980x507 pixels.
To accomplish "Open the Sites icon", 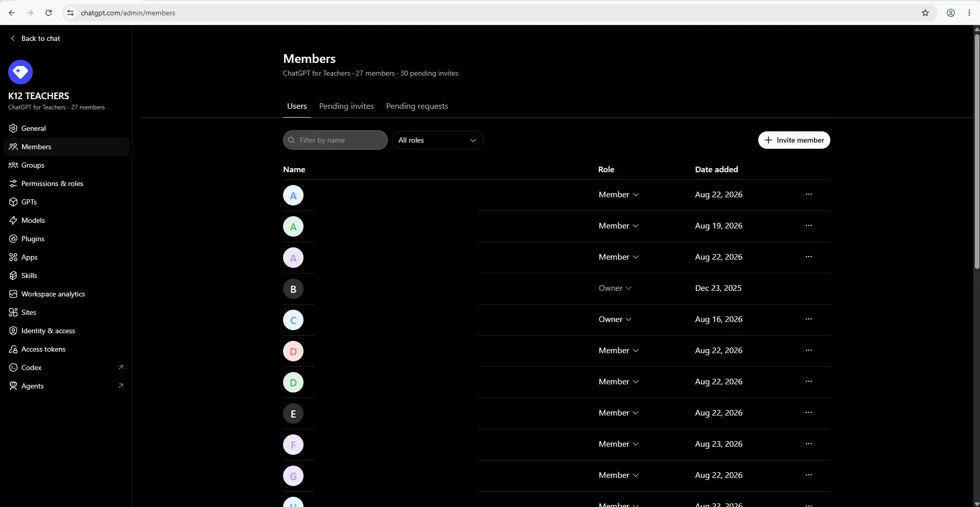I will [13, 312].
